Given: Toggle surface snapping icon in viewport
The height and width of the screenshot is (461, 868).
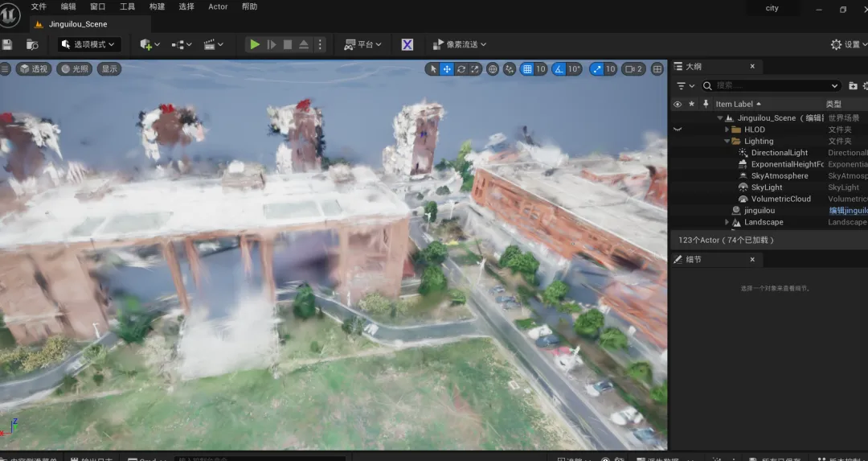Looking at the screenshot, I should (510, 69).
